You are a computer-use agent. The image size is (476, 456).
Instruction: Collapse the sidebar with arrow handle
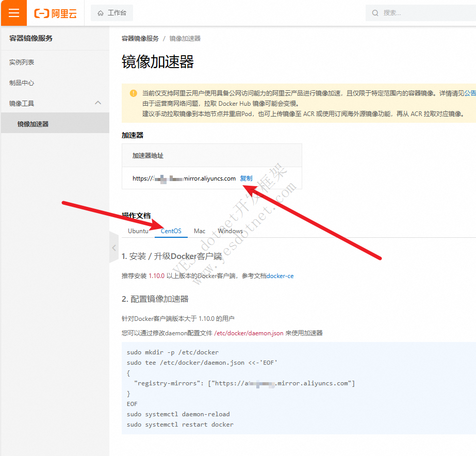(x=114, y=248)
